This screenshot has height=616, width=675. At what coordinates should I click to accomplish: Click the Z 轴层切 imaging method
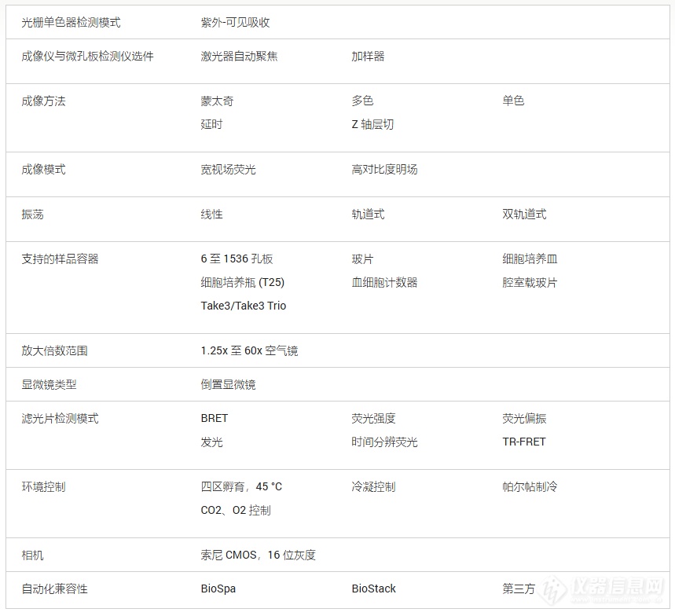372,124
